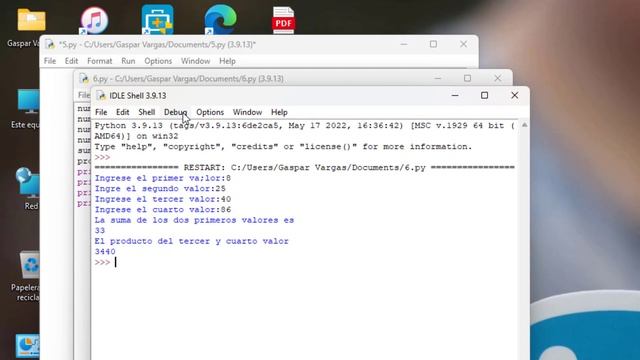
Task: Minimize the 6.py editor window
Action: (x=438, y=78)
